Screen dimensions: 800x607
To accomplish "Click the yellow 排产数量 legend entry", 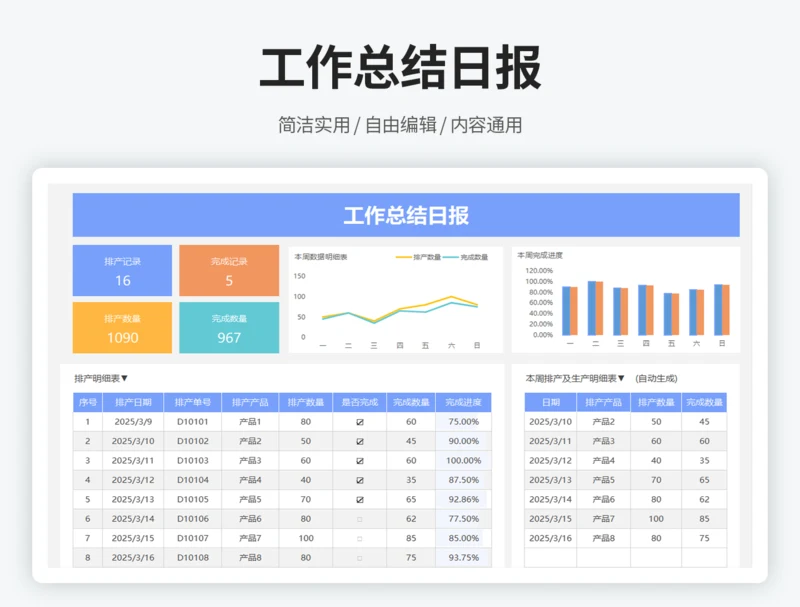I will (419, 257).
